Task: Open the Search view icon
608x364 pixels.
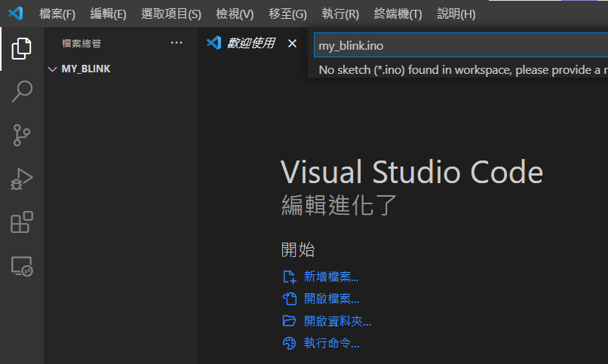Action: point(22,91)
